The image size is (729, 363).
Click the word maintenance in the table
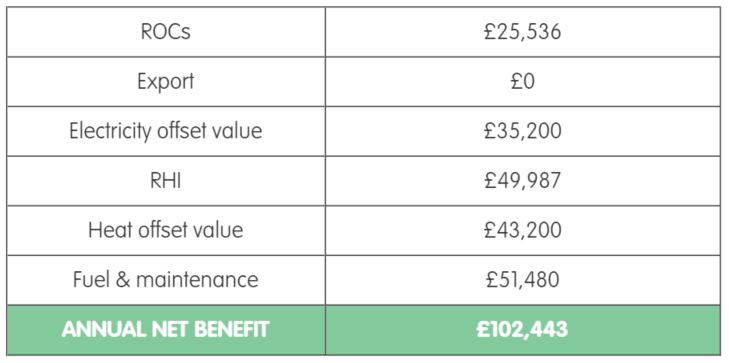197,280
